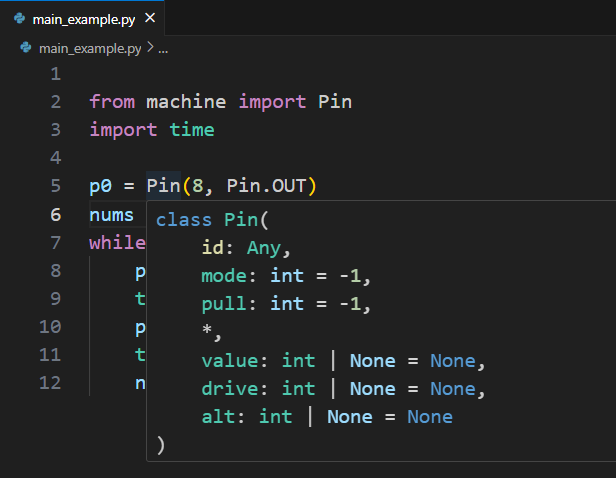Click line number 2 in the gutter
This screenshot has height=478, width=616.
56,102
